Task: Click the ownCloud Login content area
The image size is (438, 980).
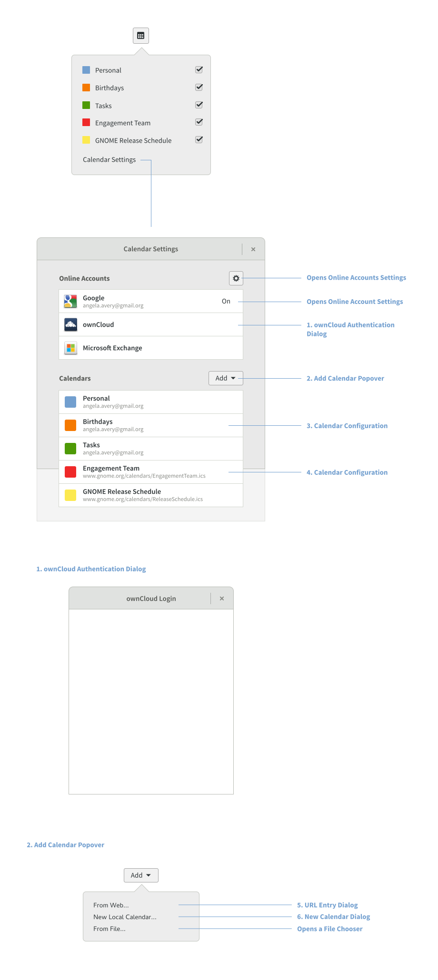Action: pos(151,702)
